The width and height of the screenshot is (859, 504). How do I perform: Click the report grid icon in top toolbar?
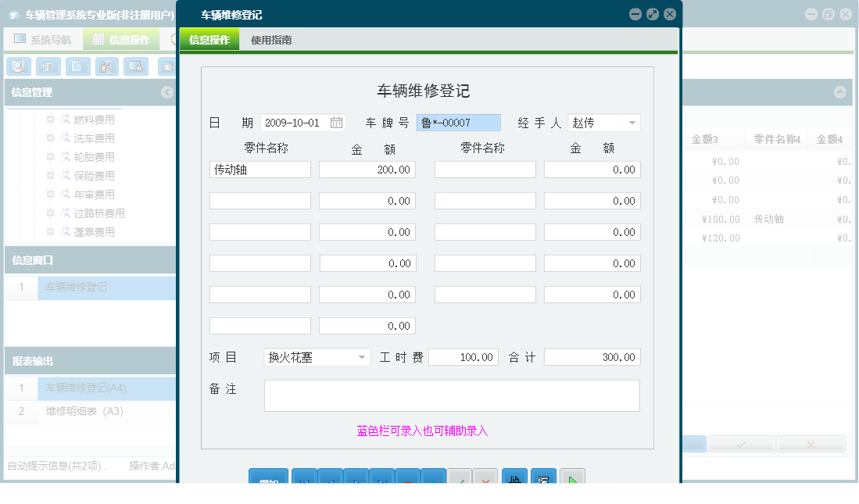(x=48, y=66)
